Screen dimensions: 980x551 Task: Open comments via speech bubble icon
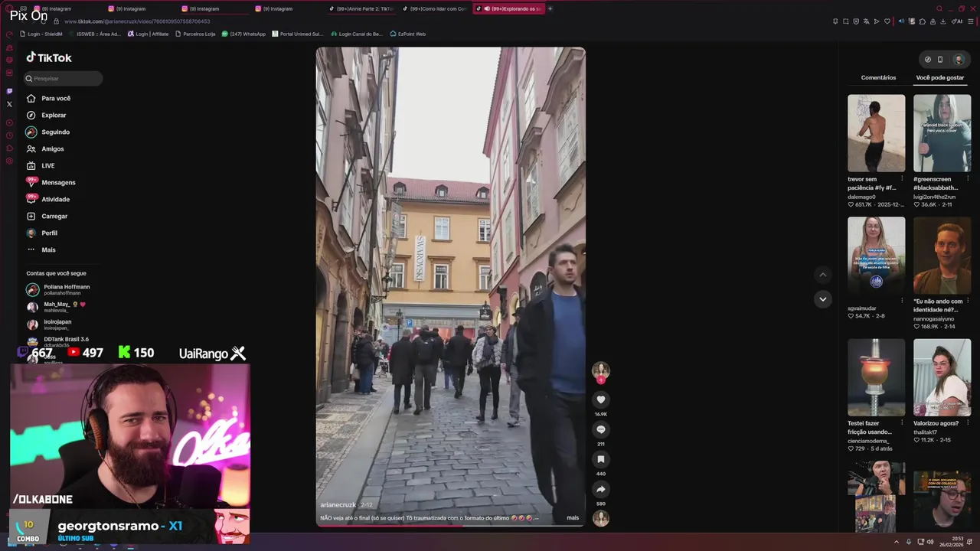[x=601, y=429]
